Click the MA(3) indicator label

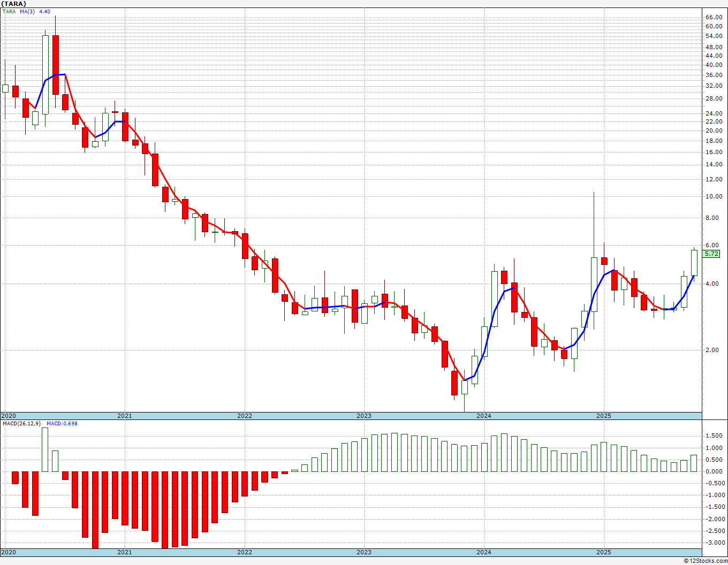click(27, 11)
